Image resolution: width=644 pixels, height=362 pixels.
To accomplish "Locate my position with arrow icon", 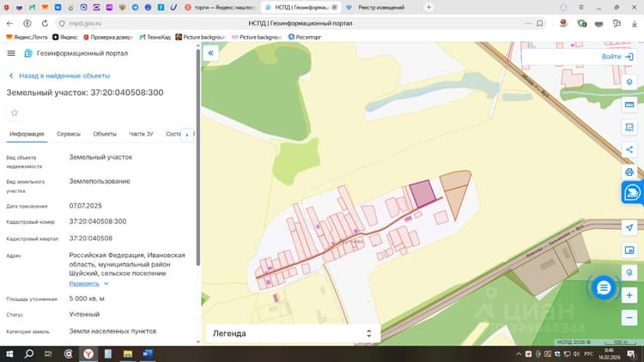I will point(629,227).
